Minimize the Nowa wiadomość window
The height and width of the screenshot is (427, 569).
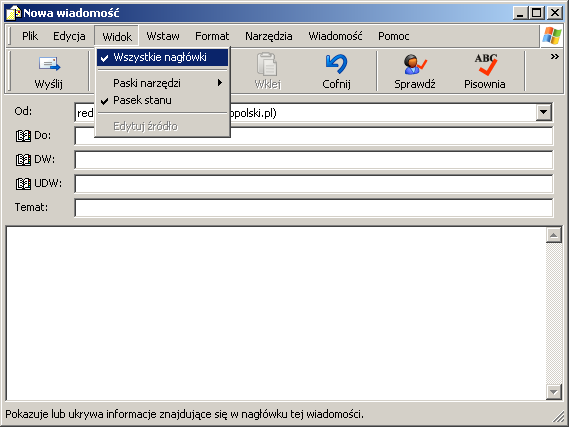(x=520, y=13)
